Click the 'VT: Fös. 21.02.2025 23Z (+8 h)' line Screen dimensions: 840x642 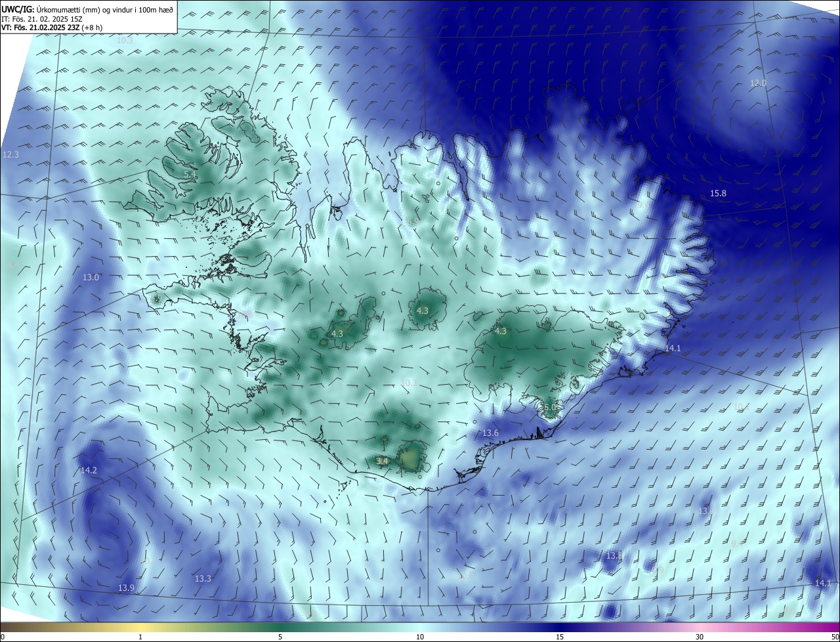tap(52, 27)
